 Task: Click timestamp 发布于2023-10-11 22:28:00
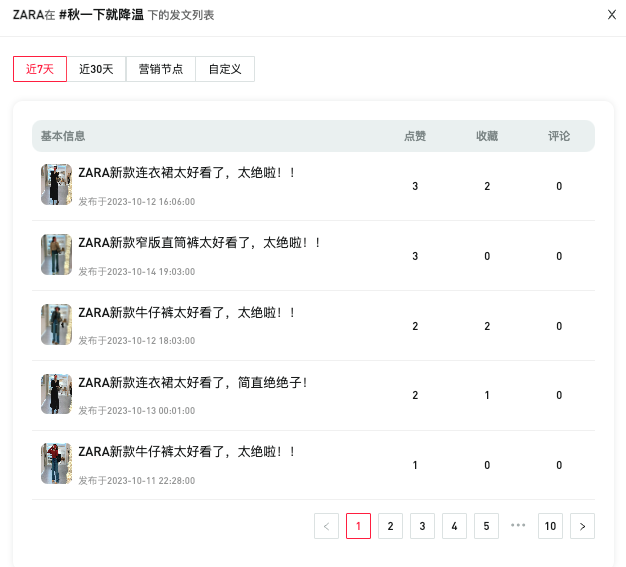(137, 480)
